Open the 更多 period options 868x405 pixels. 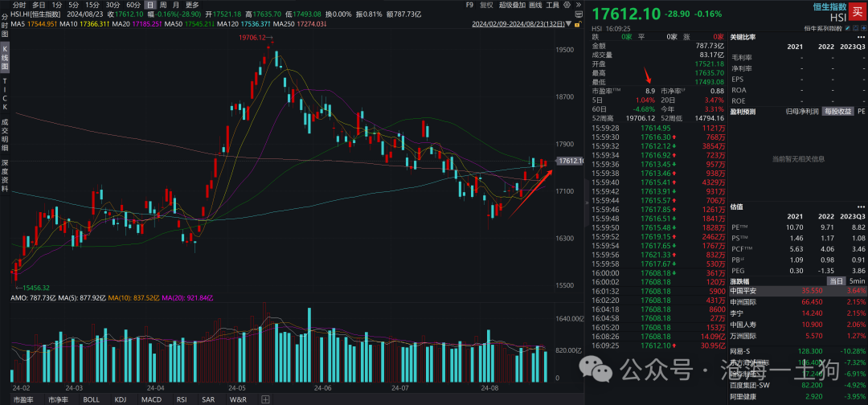pos(192,5)
